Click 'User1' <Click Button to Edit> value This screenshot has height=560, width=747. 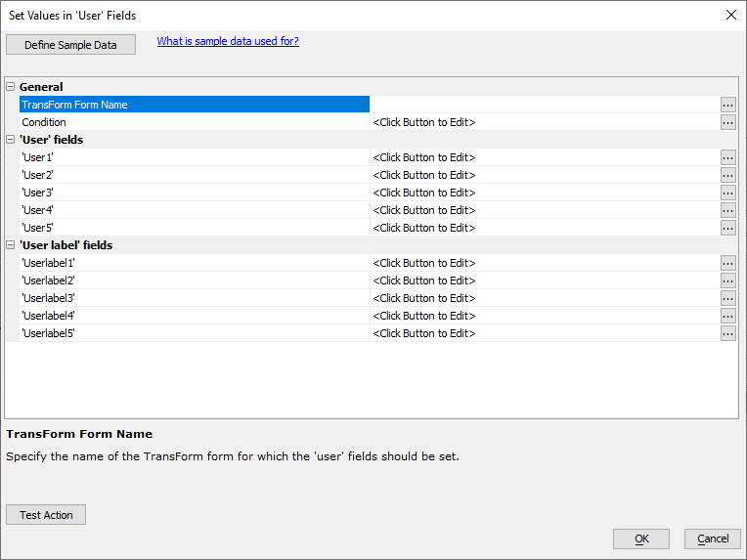424,157
